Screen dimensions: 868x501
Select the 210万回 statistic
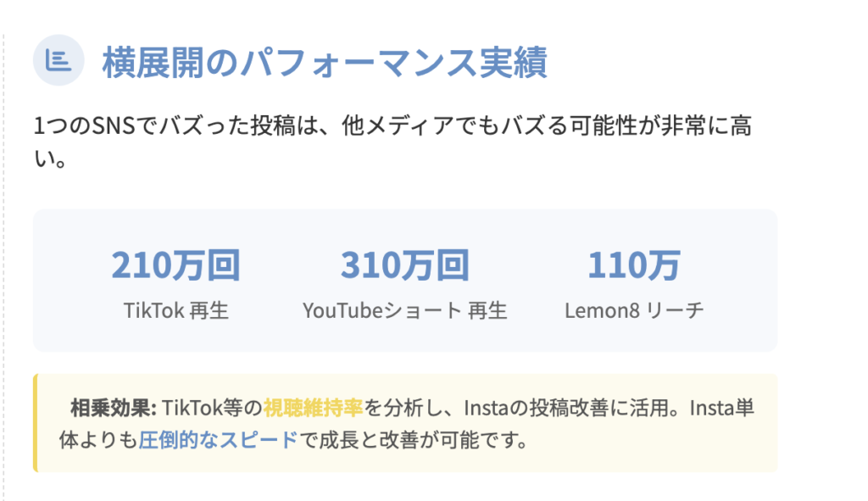(x=176, y=265)
